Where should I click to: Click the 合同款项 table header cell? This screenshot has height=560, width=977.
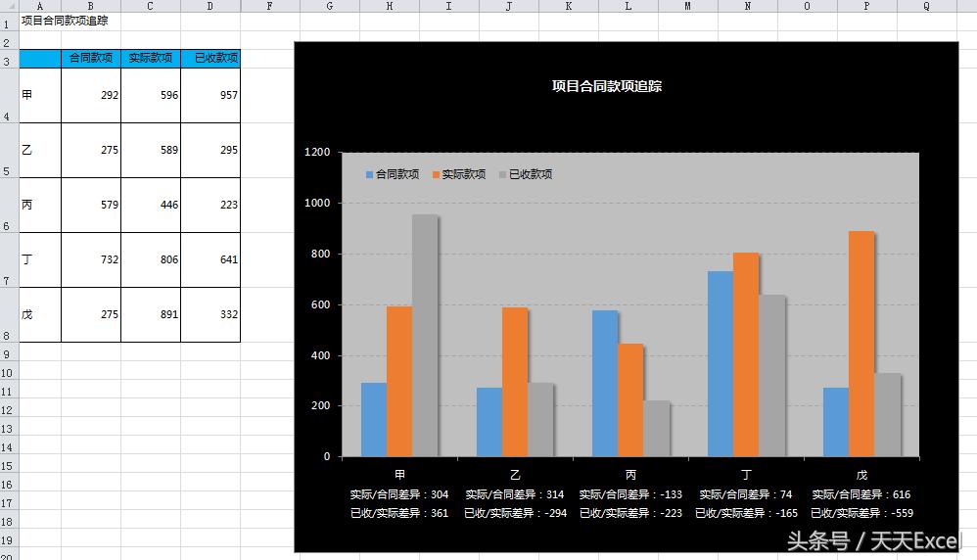coord(91,59)
